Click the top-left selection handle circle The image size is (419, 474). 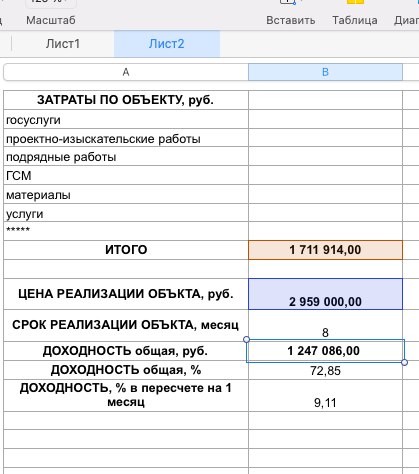click(246, 339)
